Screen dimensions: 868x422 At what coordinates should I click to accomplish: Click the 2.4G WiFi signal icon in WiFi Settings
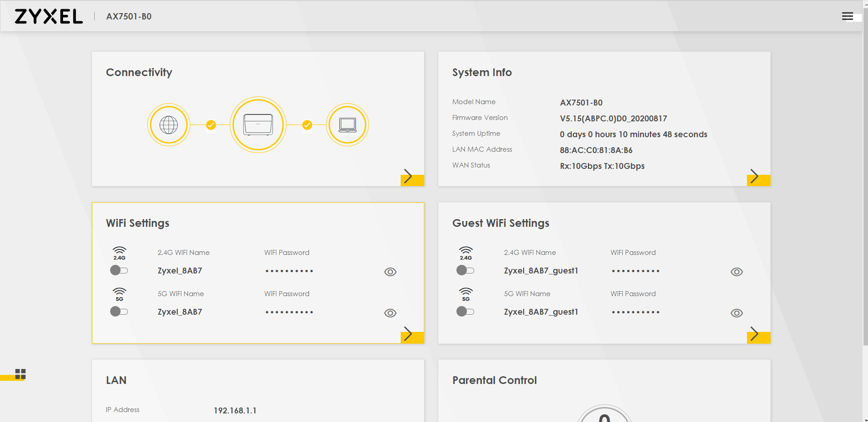pos(119,253)
